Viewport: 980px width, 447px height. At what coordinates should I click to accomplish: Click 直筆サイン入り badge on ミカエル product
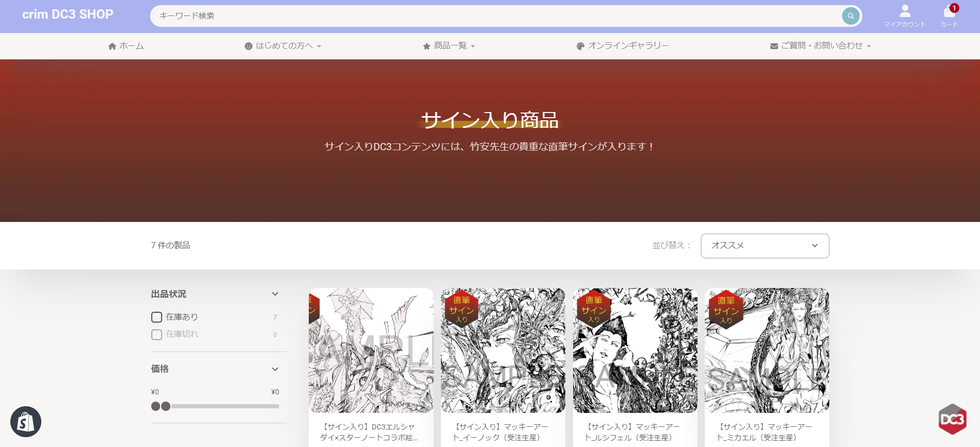[725, 309]
